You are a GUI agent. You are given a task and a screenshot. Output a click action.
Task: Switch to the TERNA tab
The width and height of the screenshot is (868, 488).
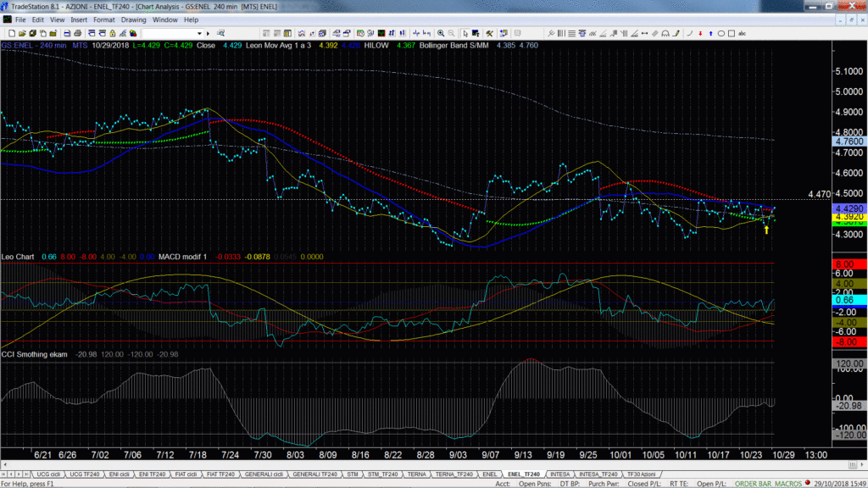point(417,474)
